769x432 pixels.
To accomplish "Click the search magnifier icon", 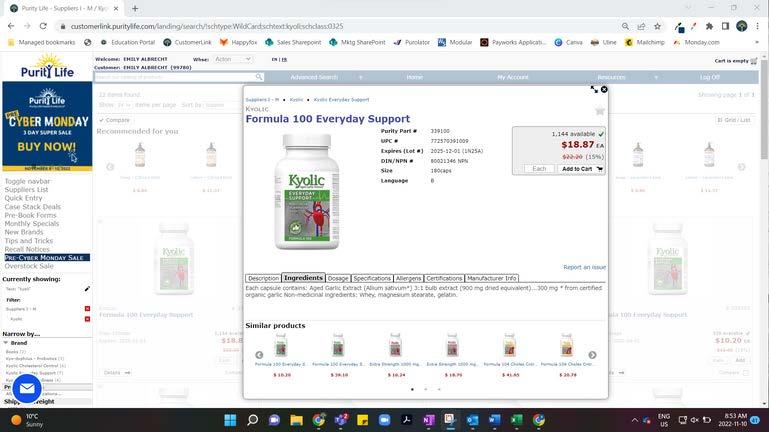I will click(259, 77).
